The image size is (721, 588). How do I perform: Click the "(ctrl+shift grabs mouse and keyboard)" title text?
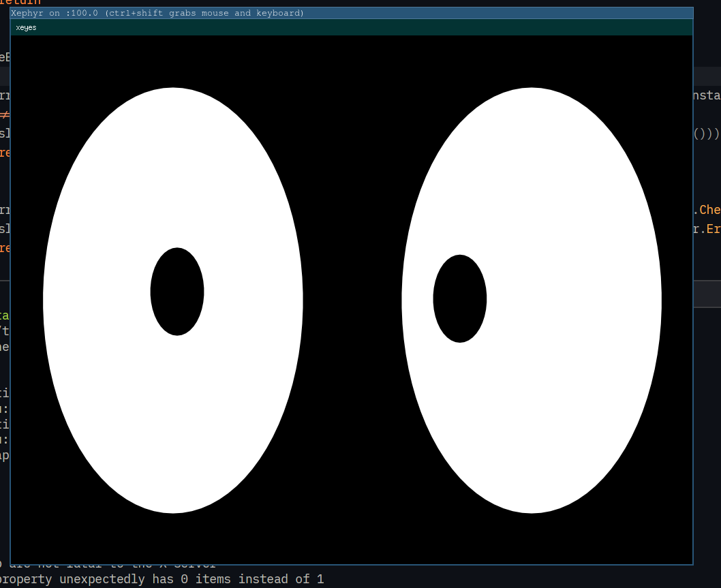(204, 13)
